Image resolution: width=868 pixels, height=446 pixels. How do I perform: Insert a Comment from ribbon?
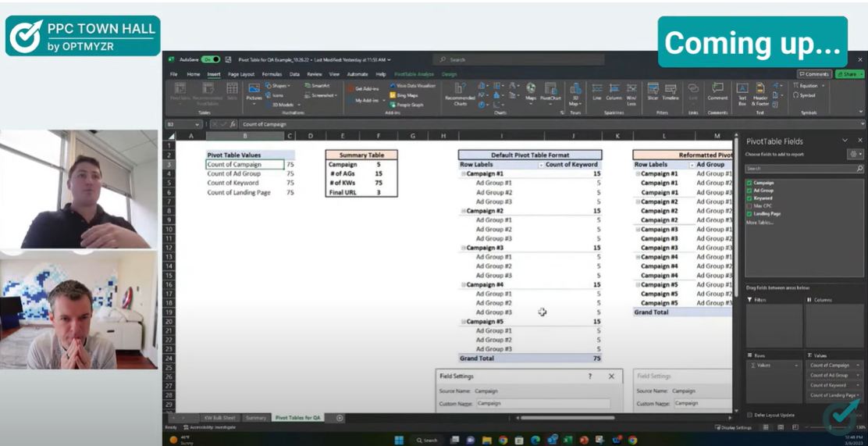717,91
